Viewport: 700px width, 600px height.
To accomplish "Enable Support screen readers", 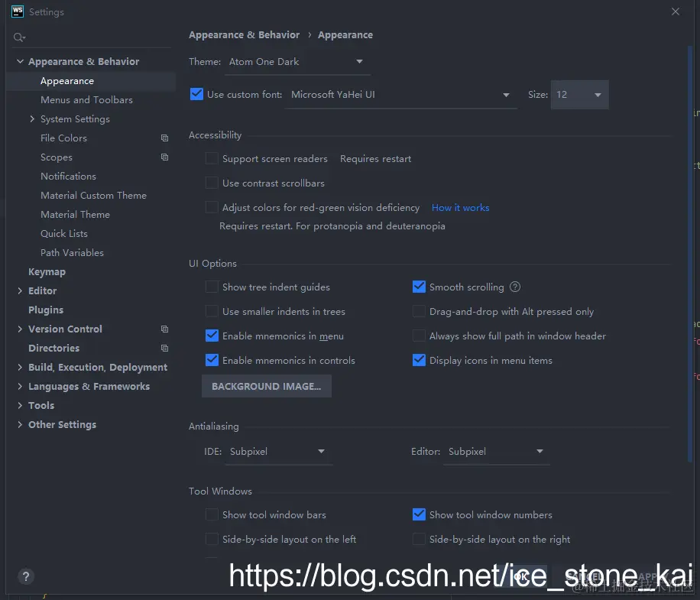I will point(212,158).
